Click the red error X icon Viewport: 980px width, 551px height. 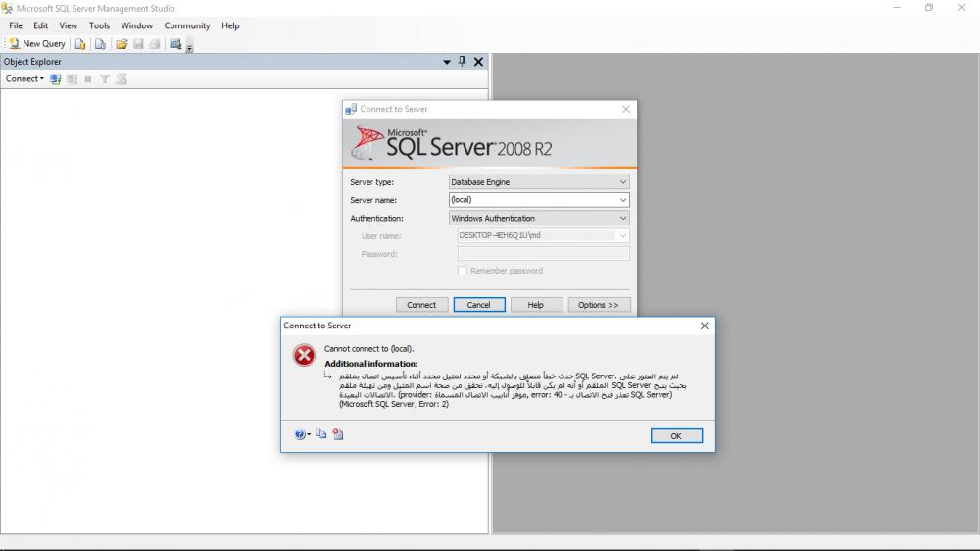coord(305,355)
